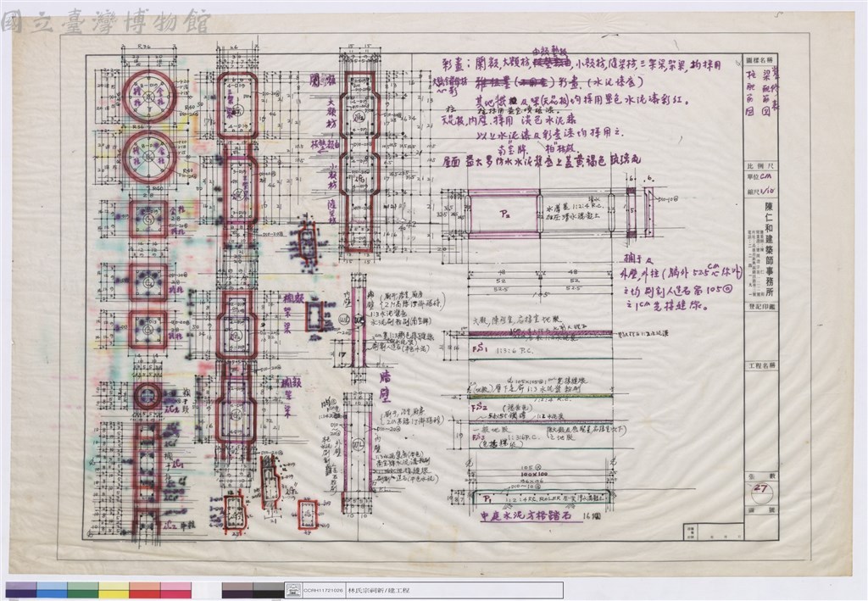Click the 國立臺灣博物館 watermark
Viewport: 868px width, 601px height.
click(x=105, y=22)
